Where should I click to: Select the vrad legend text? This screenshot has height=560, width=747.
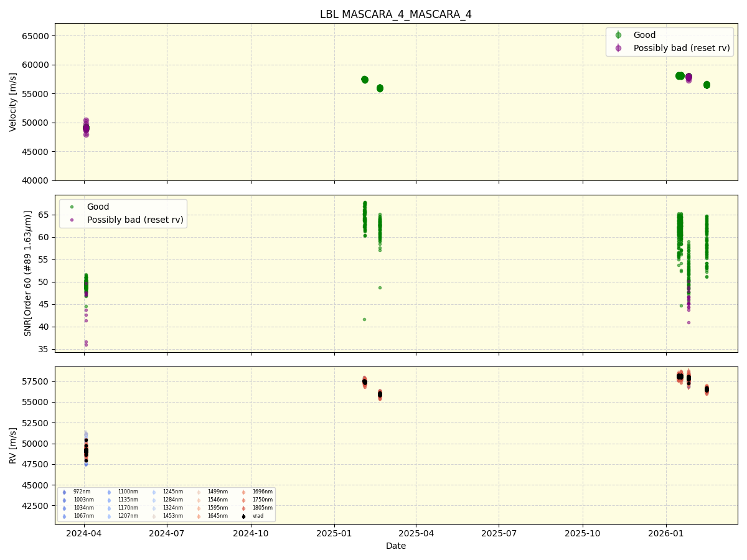click(x=258, y=516)
